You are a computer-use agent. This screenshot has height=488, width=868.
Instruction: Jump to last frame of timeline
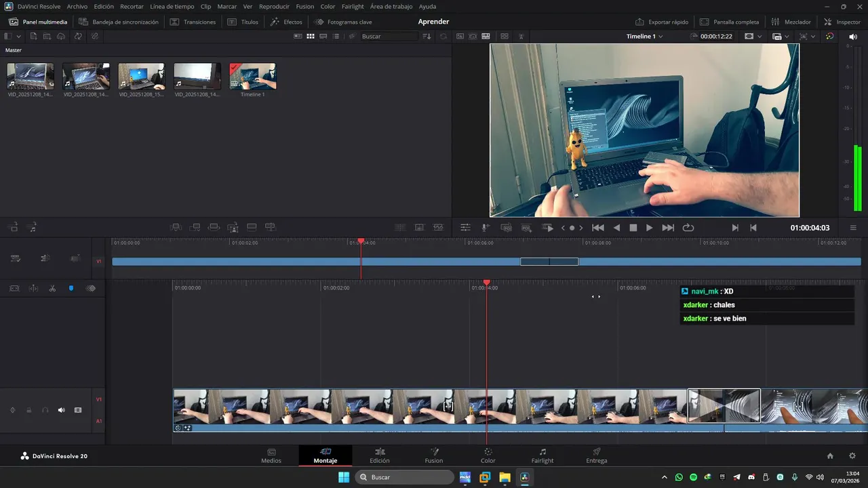(x=668, y=228)
